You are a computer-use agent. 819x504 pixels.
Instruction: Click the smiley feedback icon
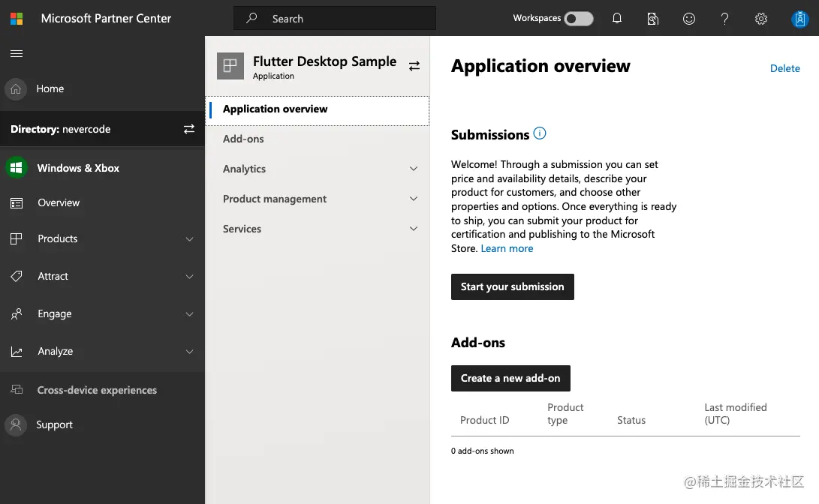tap(689, 19)
